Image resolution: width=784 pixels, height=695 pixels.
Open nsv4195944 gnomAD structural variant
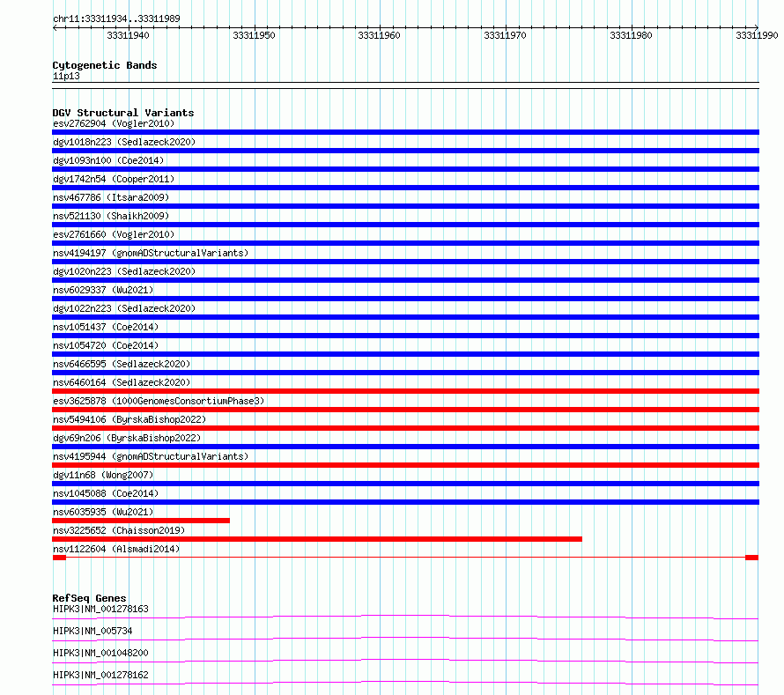click(x=151, y=456)
